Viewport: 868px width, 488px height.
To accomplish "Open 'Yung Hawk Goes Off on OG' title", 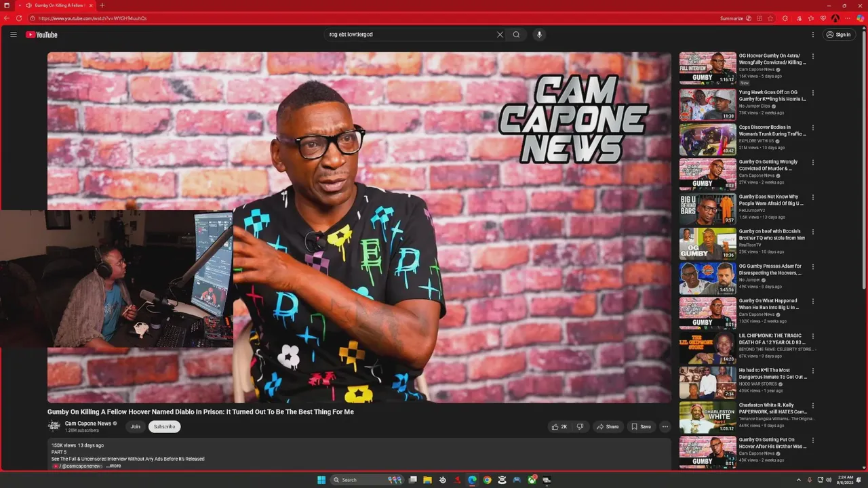I will (x=772, y=96).
